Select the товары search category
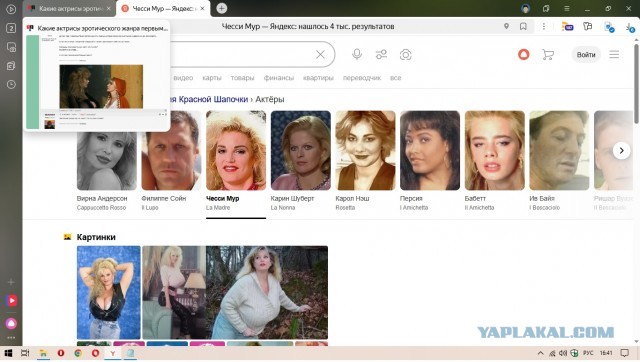The width and height of the screenshot is (640, 362). pos(242,78)
